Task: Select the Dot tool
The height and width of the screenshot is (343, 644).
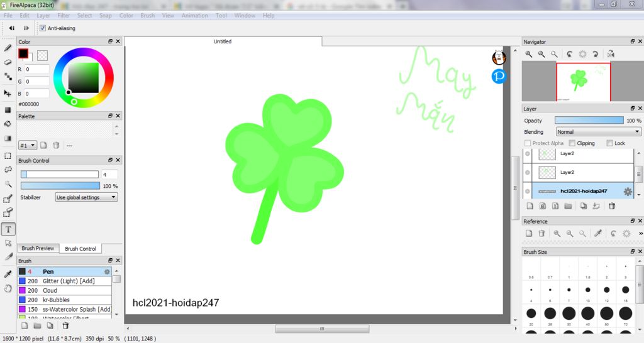Action: [8, 77]
